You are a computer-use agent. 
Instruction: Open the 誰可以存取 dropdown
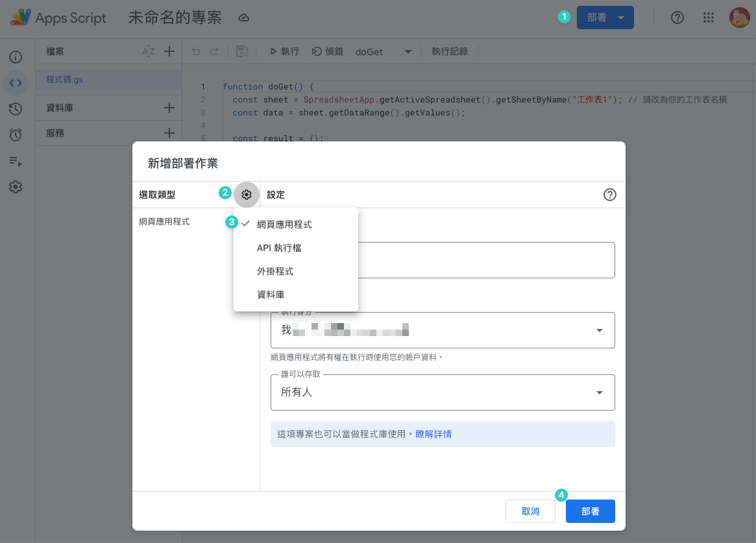click(x=443, y=392)
